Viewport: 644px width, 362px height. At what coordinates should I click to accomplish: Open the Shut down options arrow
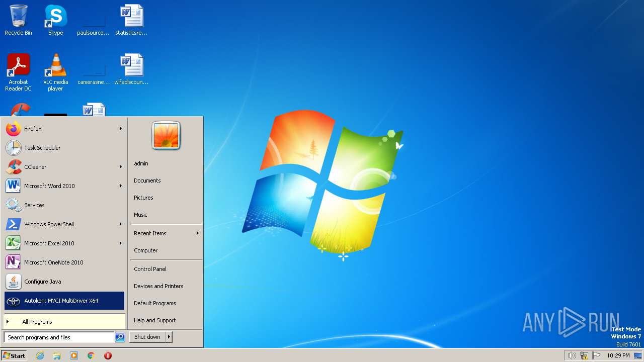[x=169, y=337]
